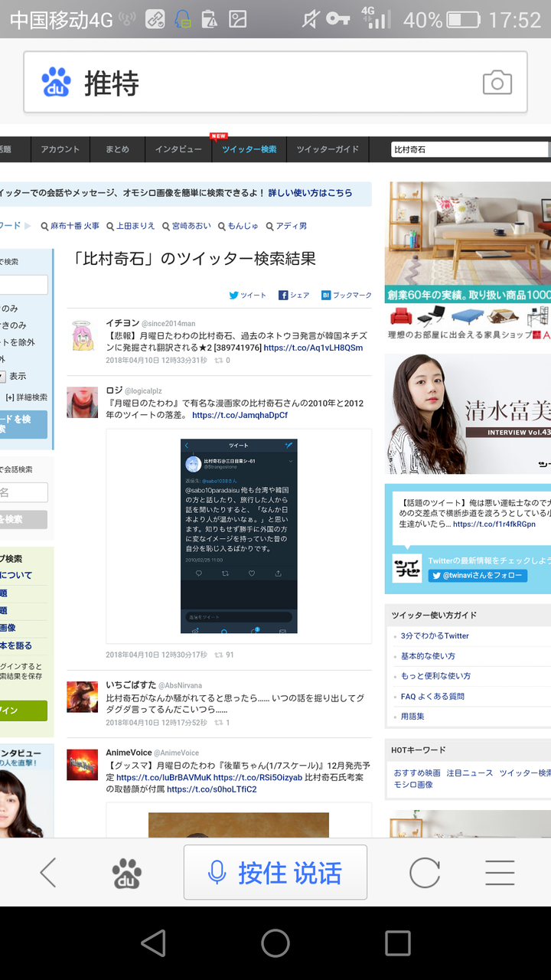The image size is (551, 980).
Task: Open もっと便利な使い方 guide
Action: click(435, 676)
